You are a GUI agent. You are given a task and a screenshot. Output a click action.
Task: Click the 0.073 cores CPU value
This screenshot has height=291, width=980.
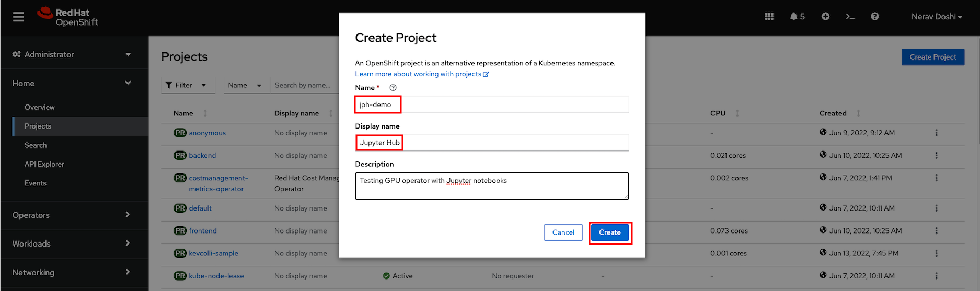click(729, 230)
